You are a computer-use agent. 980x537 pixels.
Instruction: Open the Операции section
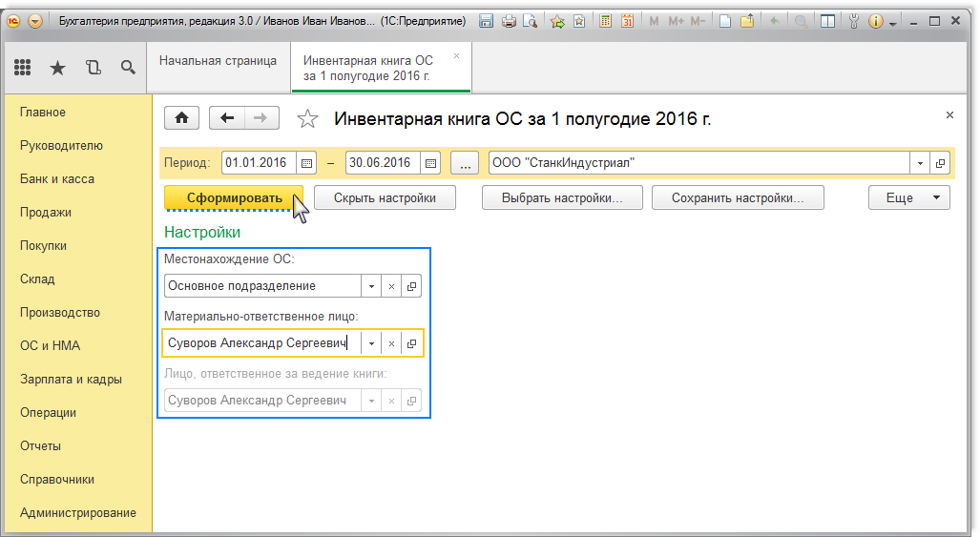(x=48, y=413)
